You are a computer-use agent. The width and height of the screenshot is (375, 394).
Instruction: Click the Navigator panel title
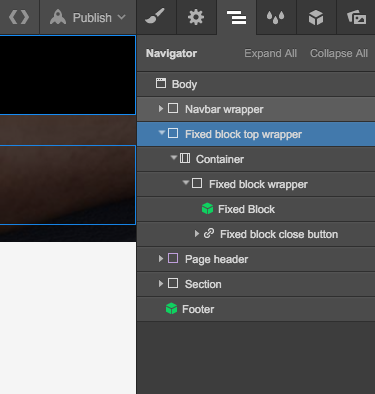171,53
